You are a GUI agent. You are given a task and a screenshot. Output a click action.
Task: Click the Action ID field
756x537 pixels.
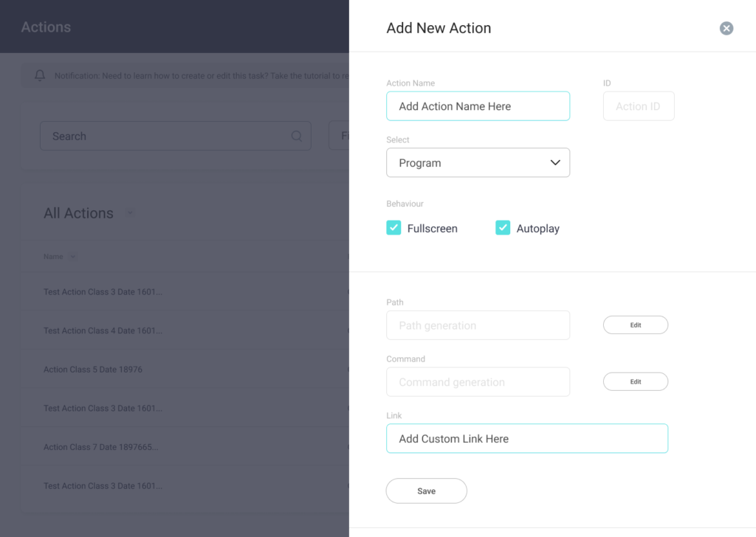tap(638, 106)
